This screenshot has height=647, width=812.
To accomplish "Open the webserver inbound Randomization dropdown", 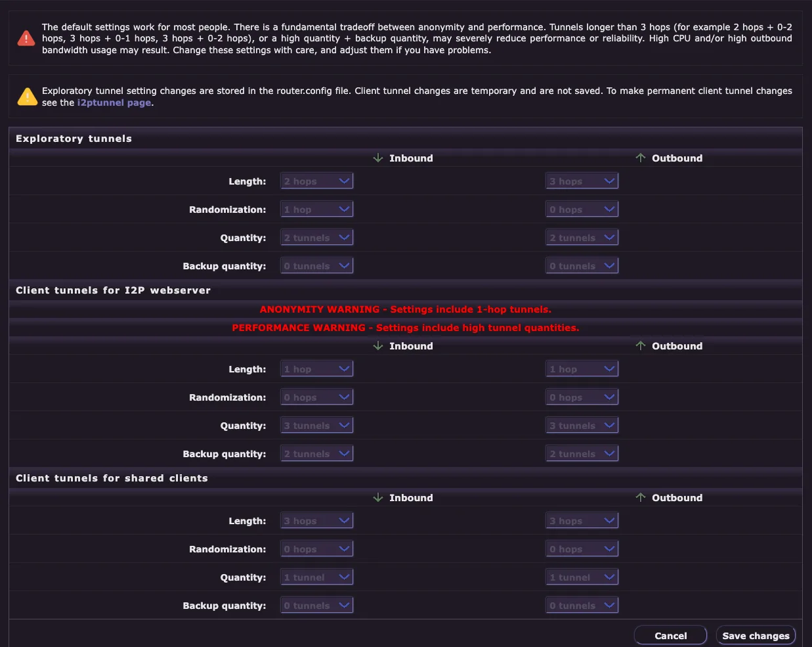I will click(x=316, y=397).
